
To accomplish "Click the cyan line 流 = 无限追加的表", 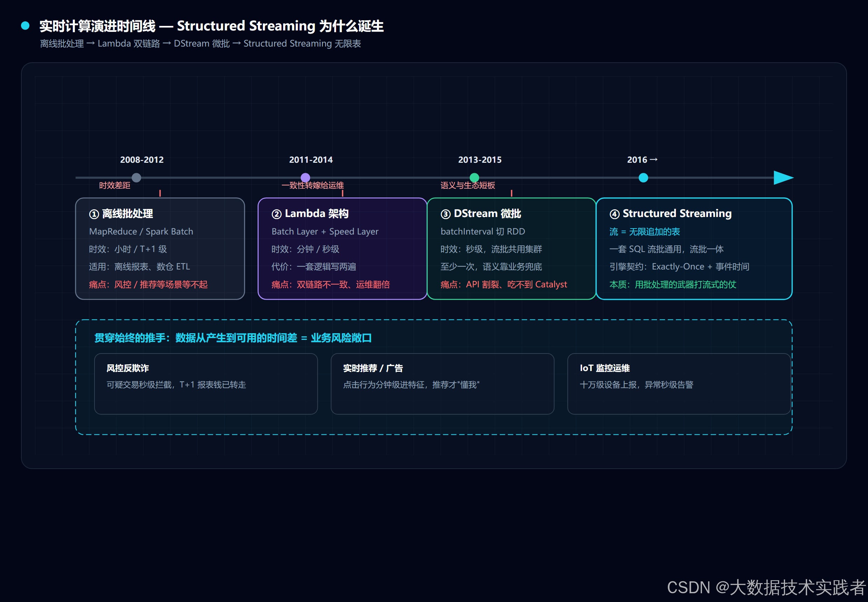I will click(645, 232).
